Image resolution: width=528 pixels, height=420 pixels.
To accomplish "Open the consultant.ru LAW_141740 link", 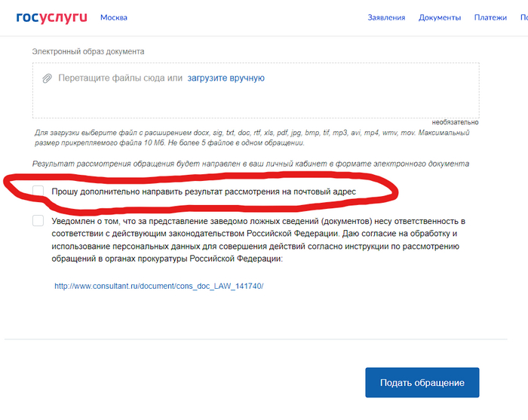I will 159,286.
